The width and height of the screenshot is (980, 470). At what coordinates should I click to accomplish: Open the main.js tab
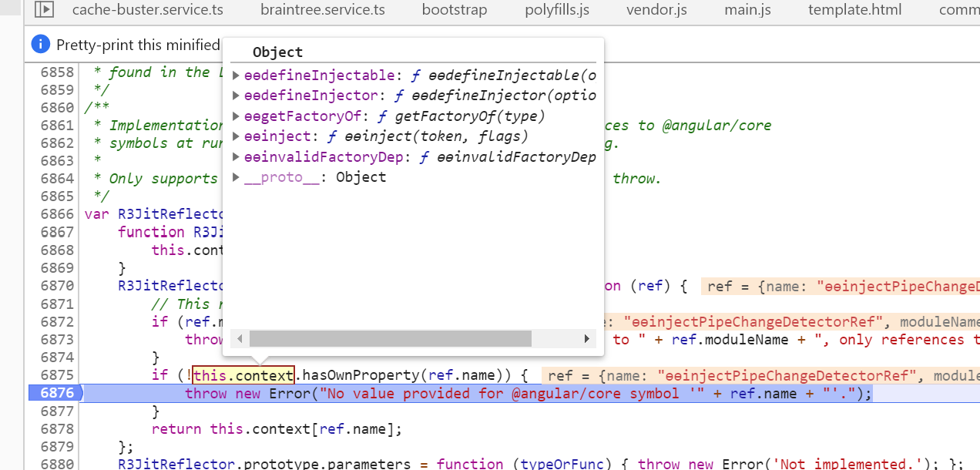[747, 10]
